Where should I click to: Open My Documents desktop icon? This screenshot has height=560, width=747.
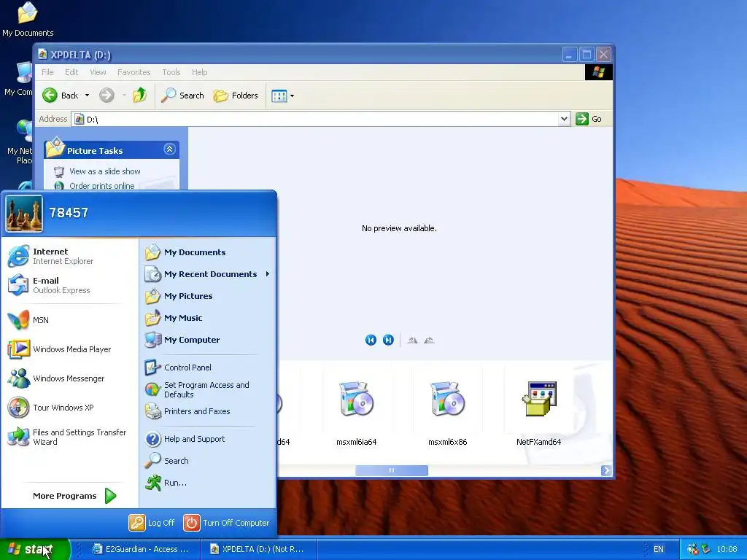tap(28, 20)
